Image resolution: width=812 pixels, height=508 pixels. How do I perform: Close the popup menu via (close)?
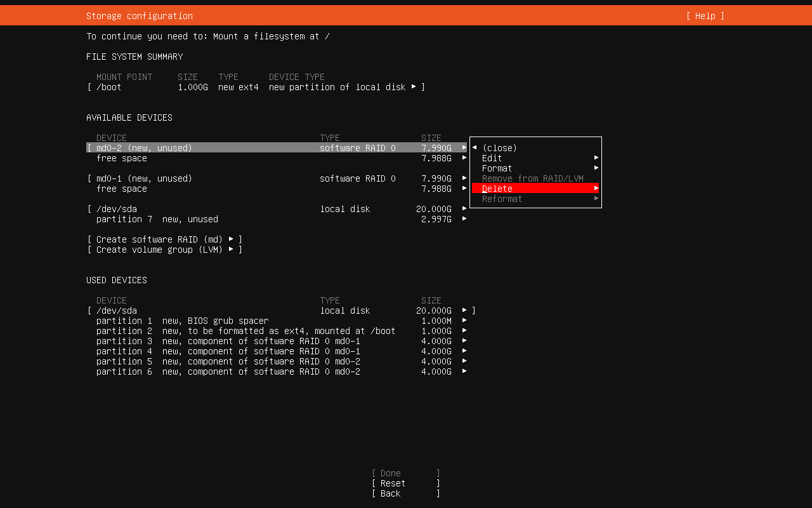[499, 148]
